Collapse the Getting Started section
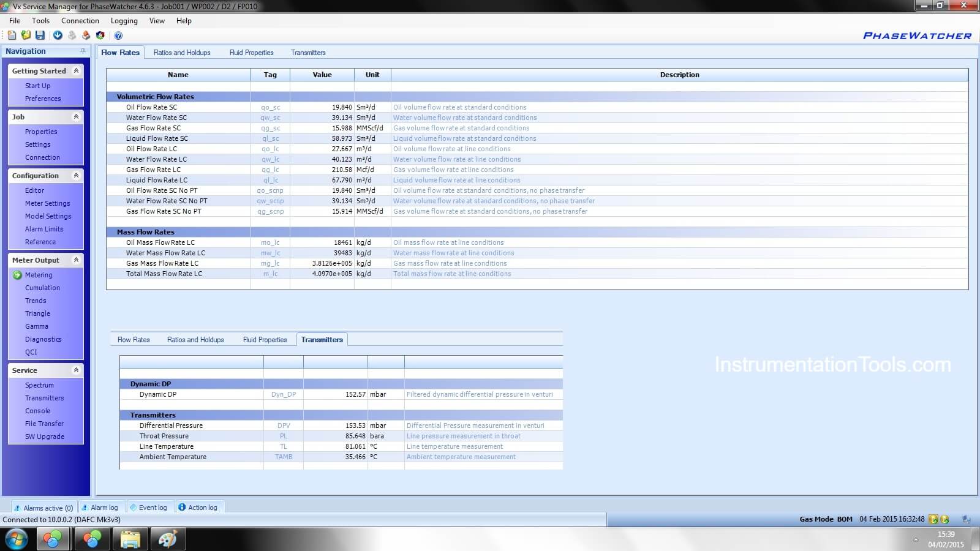980x551 pixels. point(76,71)
